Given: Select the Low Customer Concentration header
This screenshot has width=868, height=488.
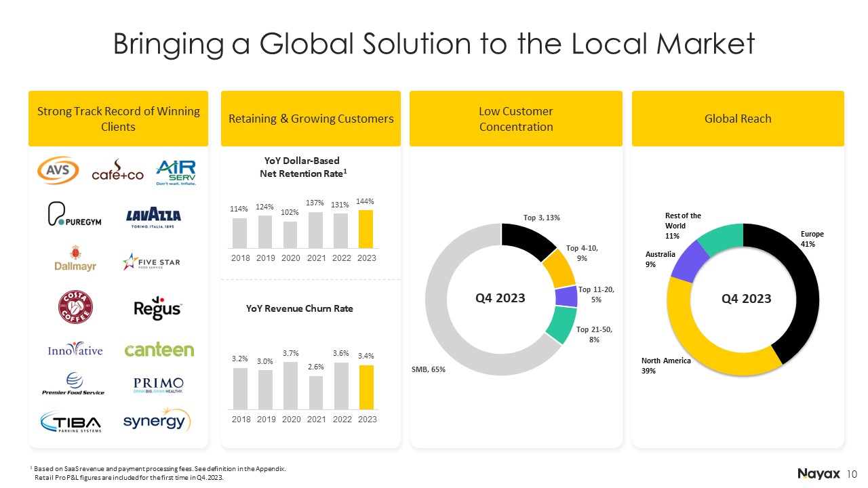Looking at the screenshot, I should 516,119.
